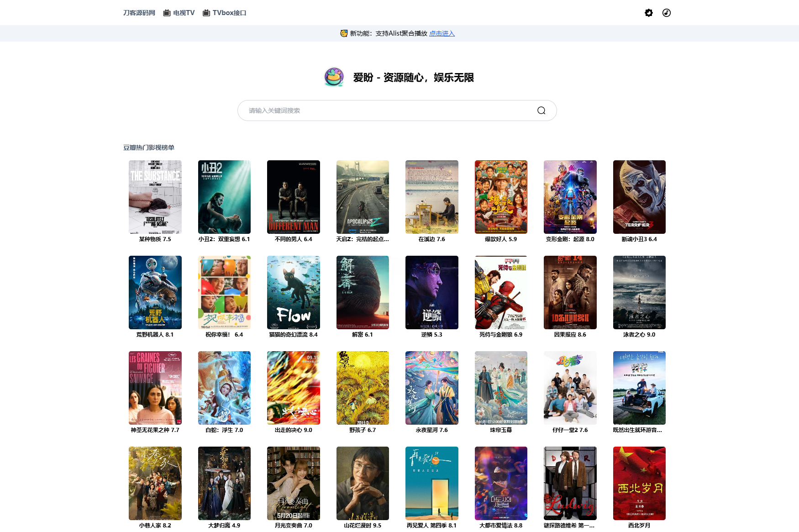Click the TV icon beside TVbox接口
Image resolution: width=799 pixels, height=532 pixels.
coord(206,12)
